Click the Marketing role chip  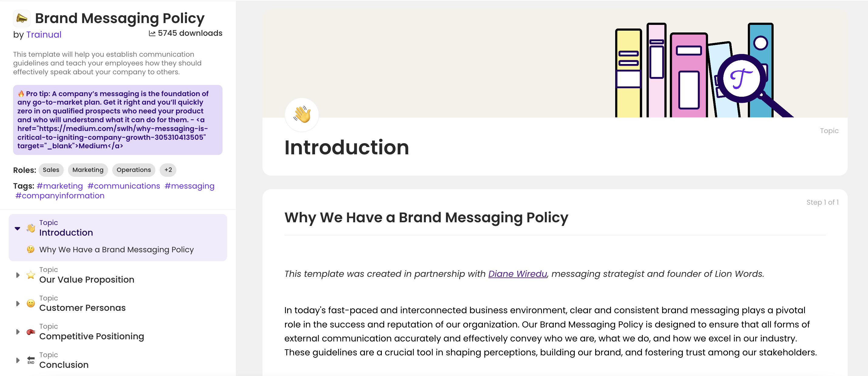click(88, 170)
